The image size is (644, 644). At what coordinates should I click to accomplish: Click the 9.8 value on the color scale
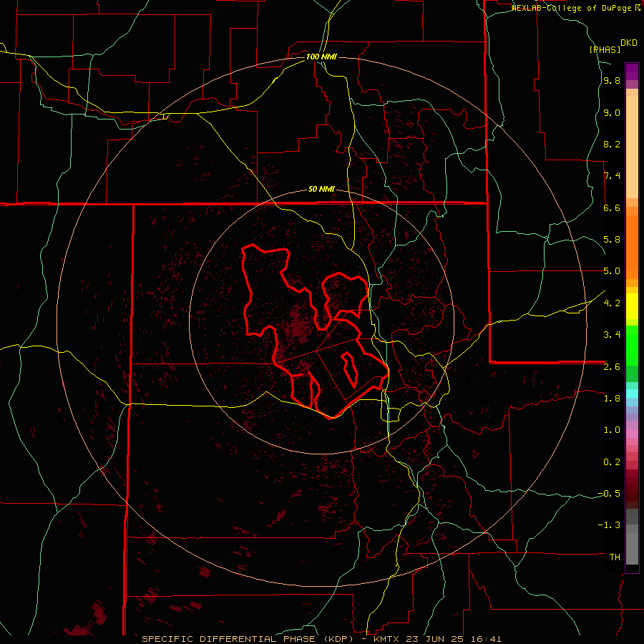(612, 81)
